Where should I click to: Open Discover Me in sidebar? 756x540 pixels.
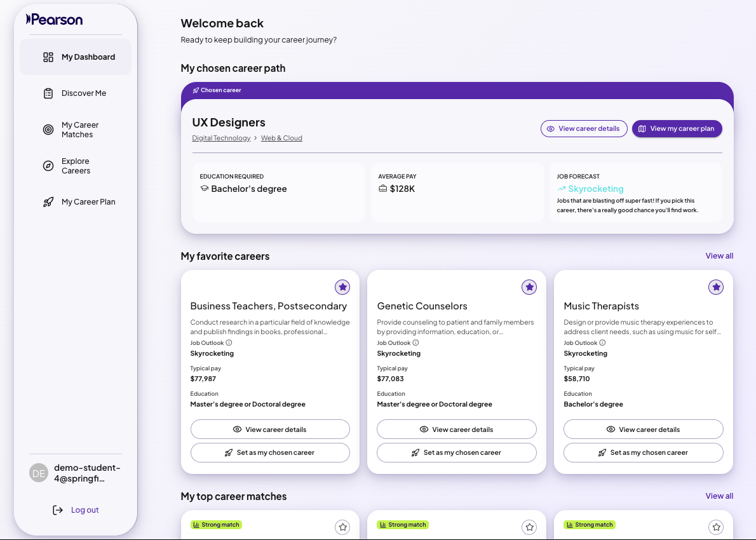click(x=76, y=93)
